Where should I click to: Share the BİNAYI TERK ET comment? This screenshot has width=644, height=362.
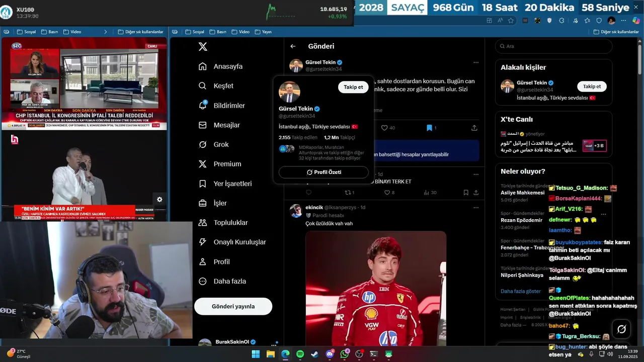pyautogui.click(x=476, y=193)
